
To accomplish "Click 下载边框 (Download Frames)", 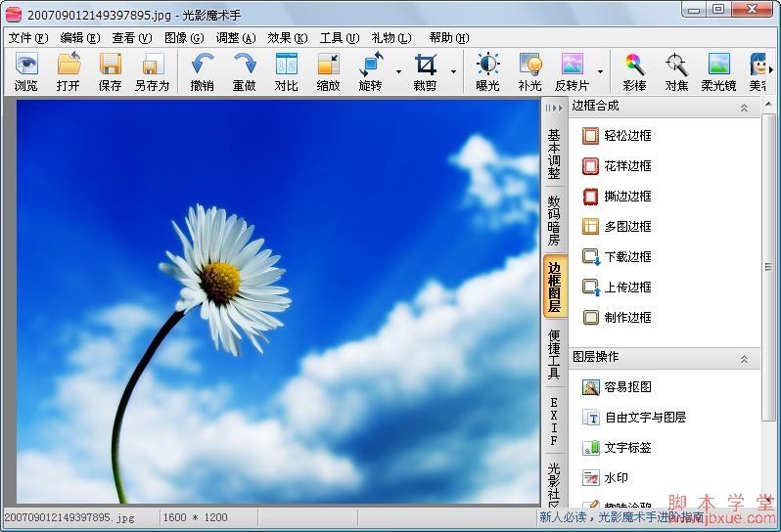I will 617,257.
